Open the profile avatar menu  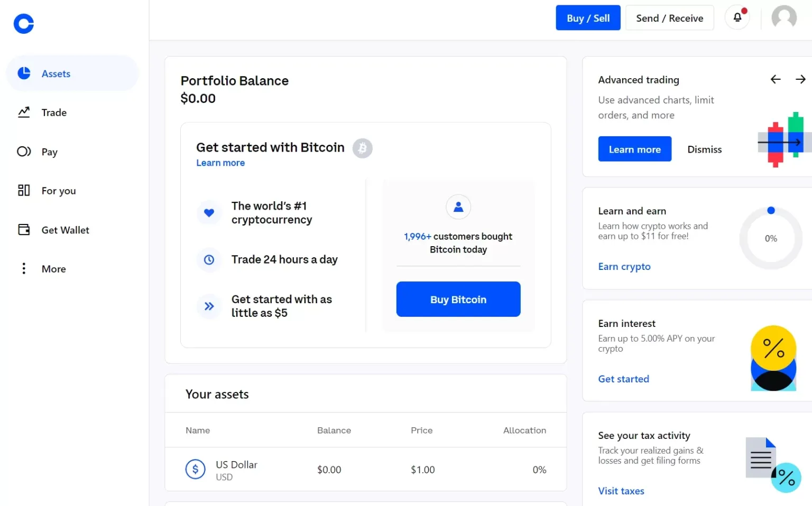[x=784, y=17]
